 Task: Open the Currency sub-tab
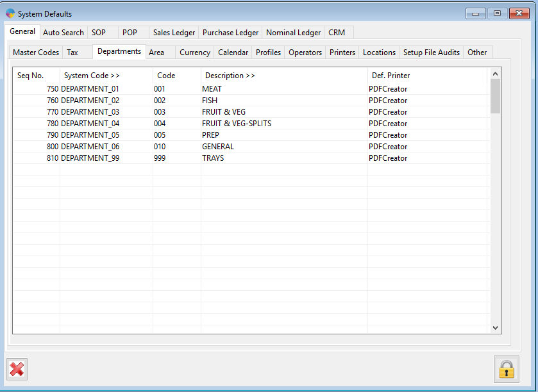(195, 53)
